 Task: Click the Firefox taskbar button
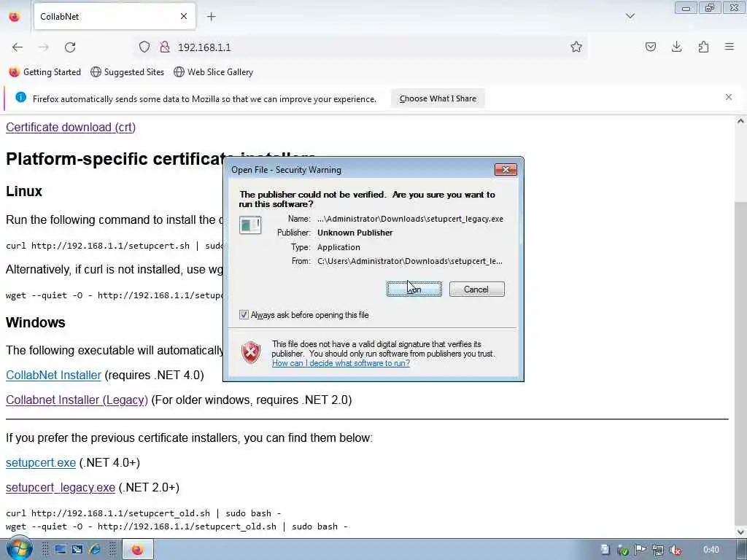tap(138, 550)
